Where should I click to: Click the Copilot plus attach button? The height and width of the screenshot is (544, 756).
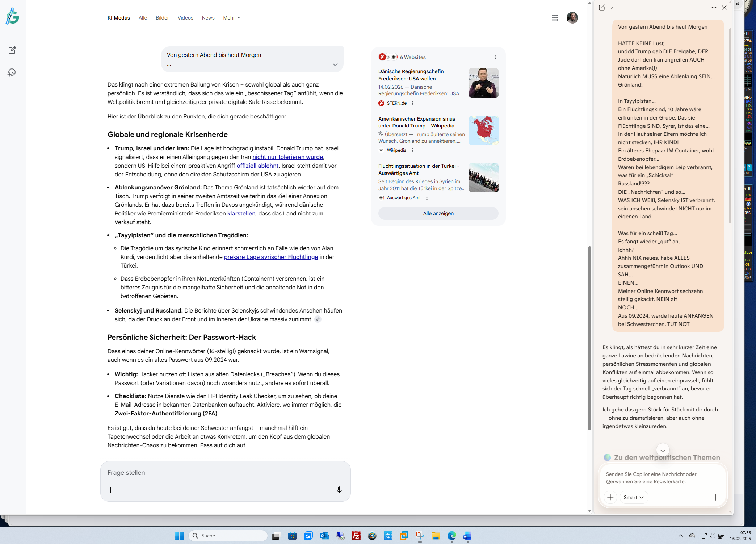(x=610, y=497)
